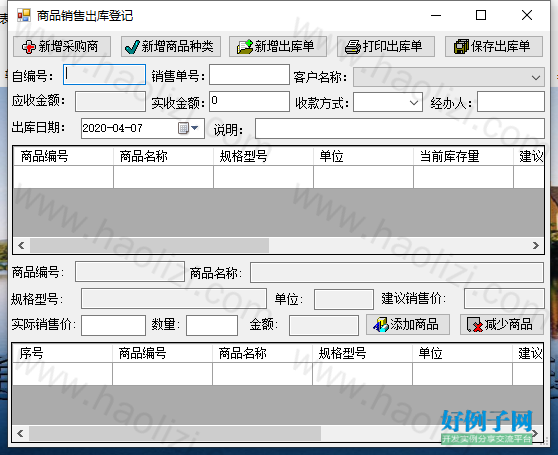Click the 序号 header in the lower grid
The width and height of the screenshot is (558, 455).
62,354
